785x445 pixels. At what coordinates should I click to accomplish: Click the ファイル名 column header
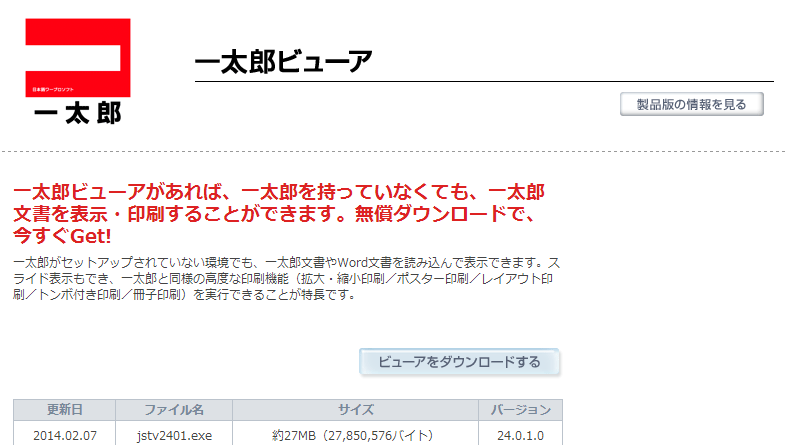point(174,410)
